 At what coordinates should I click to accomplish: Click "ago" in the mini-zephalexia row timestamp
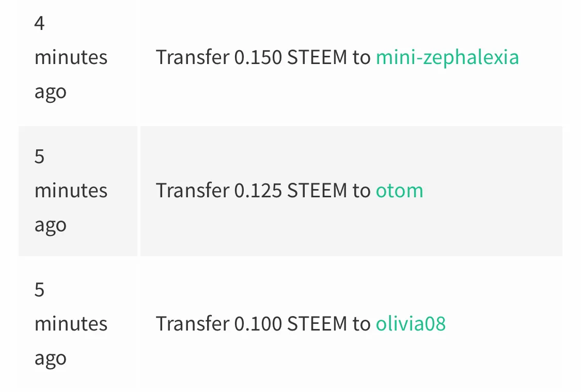coord(51,92)
